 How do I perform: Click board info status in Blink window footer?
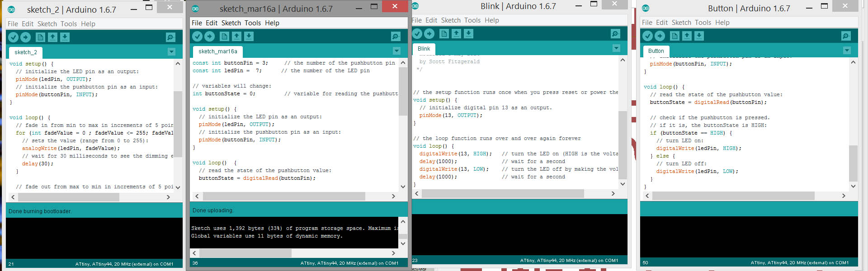(569, 260)
